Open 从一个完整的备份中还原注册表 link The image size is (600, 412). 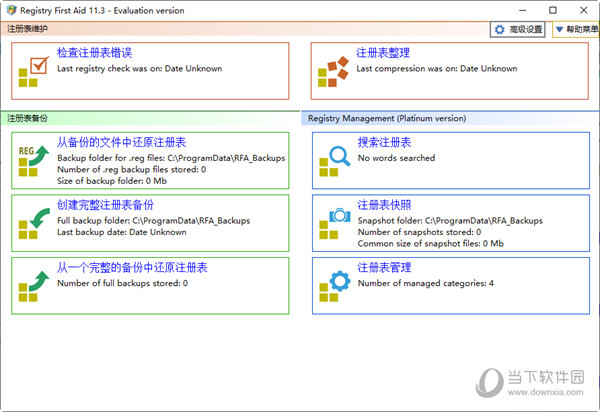pyautogui.click(x=132, y=267)
